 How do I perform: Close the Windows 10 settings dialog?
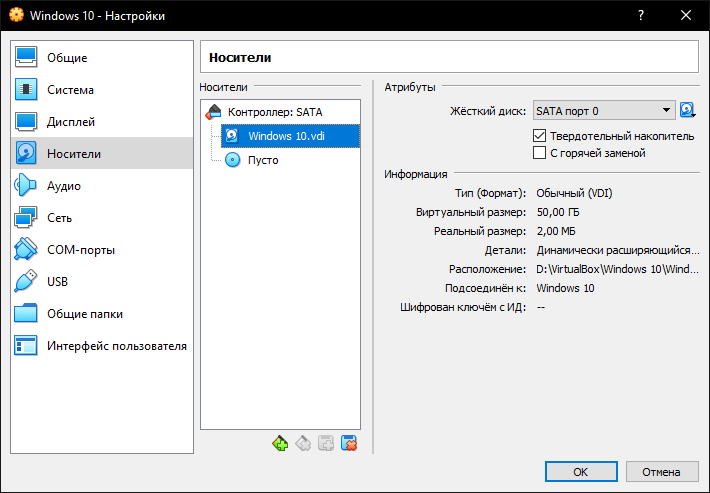point(686,15)
